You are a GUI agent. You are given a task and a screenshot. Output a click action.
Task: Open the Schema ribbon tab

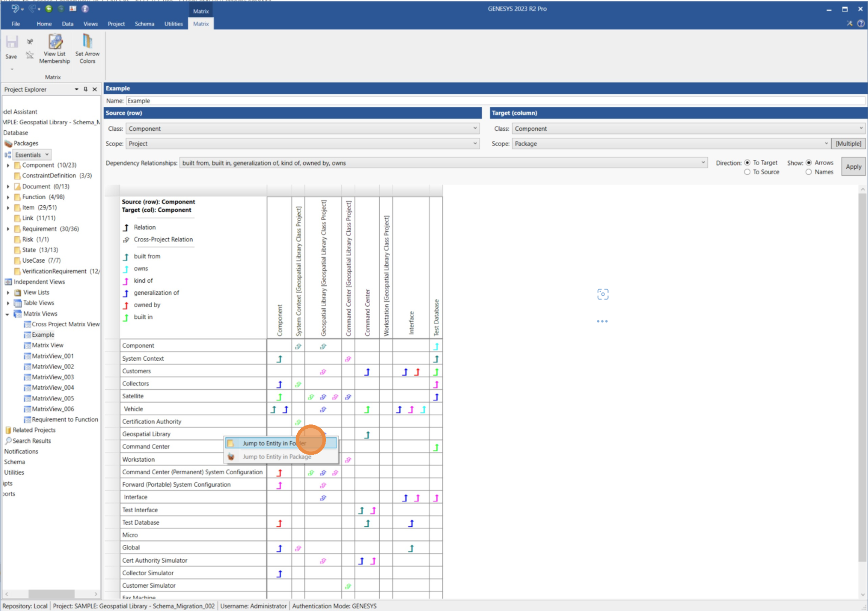tap(144, 24)
